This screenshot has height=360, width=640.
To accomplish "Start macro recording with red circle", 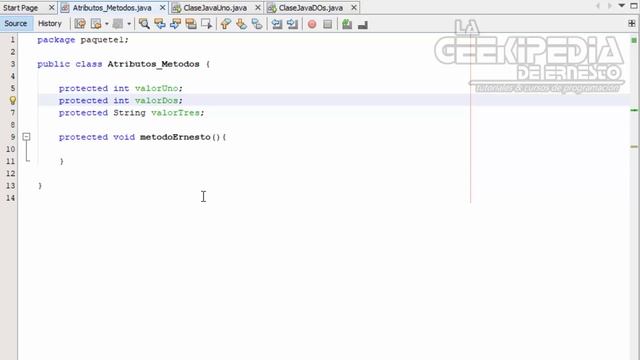I will [312, 24].
